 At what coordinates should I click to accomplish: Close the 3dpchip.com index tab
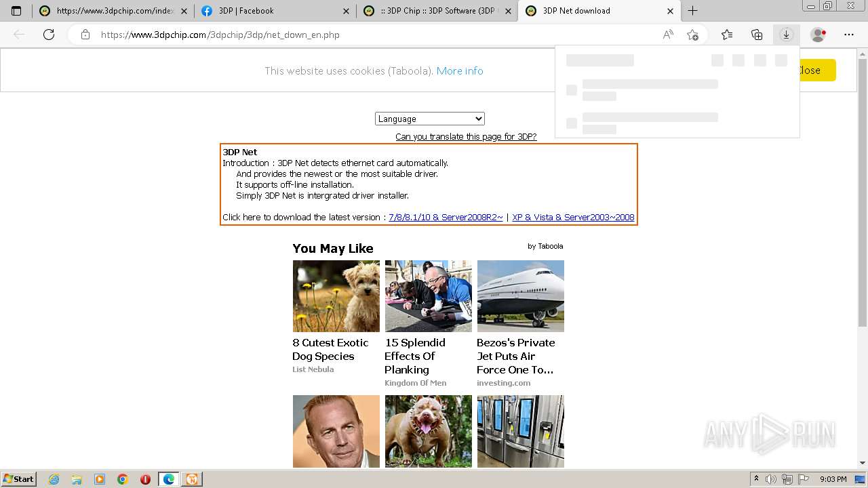[x=184, y=11]
